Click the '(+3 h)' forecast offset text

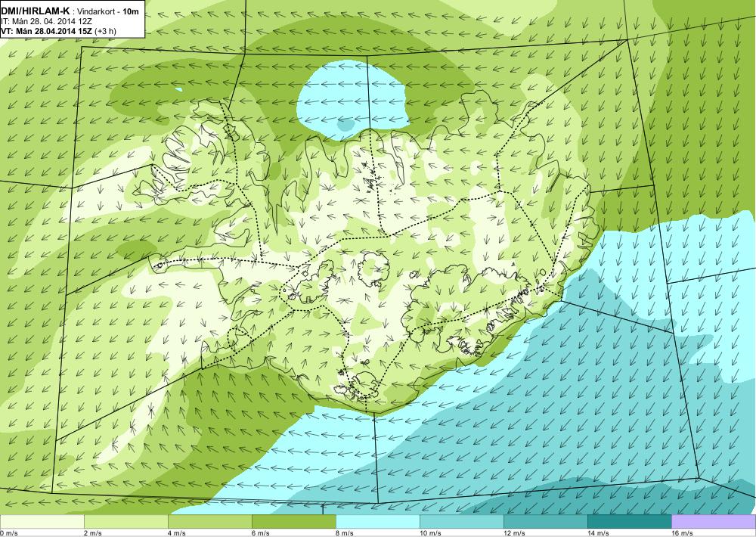point(106,31)
